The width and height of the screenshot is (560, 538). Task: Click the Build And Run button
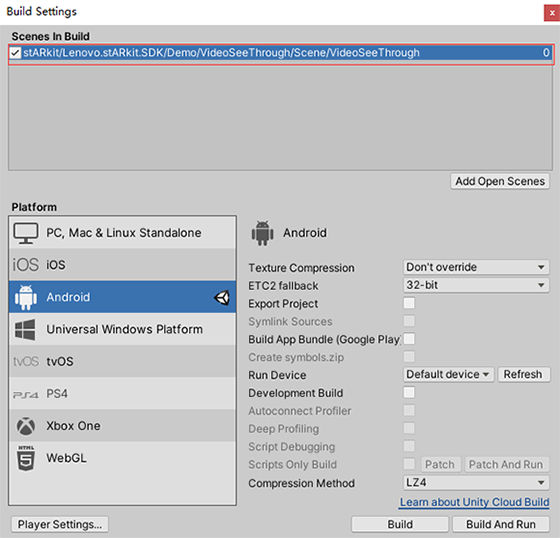(x=501, y=524)
